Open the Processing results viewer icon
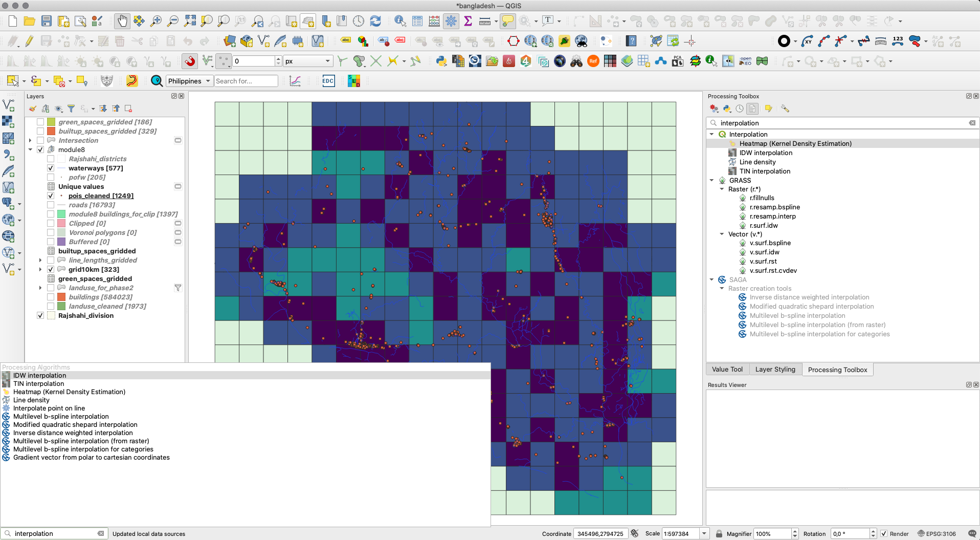980x540 pixels. [752, 109]
